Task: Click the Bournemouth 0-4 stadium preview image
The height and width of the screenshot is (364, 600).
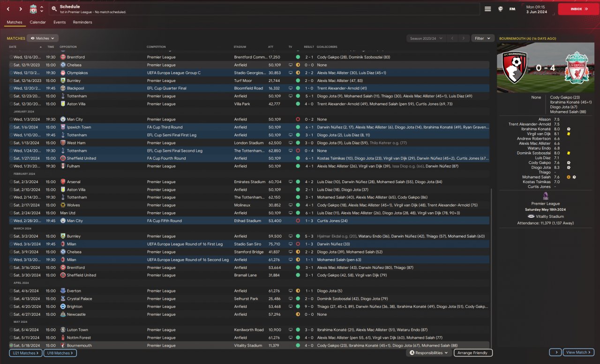Action: [546, 68]
